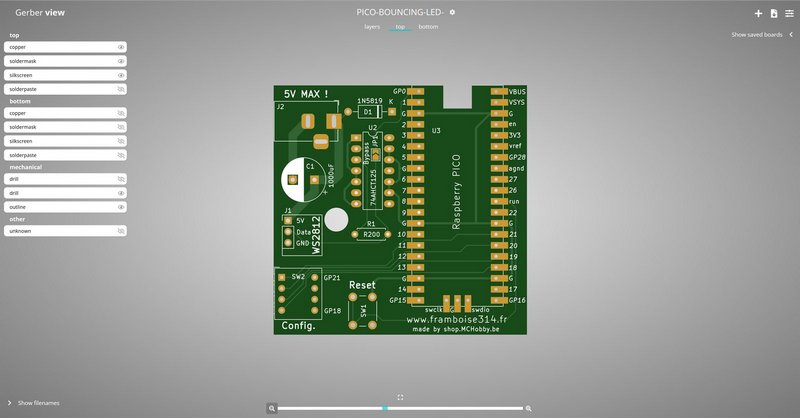Open the settings sliders icon
The image size is (800, 418).
pyautogui.click(x=789, y=14)
